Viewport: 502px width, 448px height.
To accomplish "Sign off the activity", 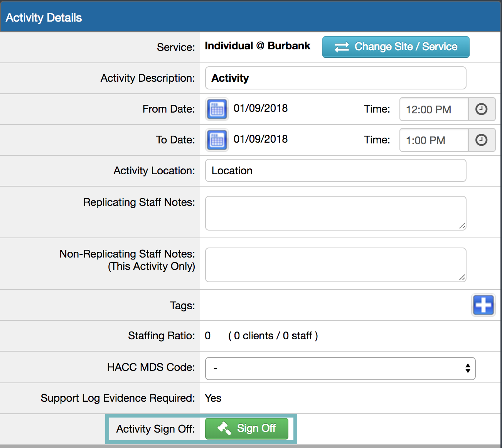I will [x=247, y=428].
